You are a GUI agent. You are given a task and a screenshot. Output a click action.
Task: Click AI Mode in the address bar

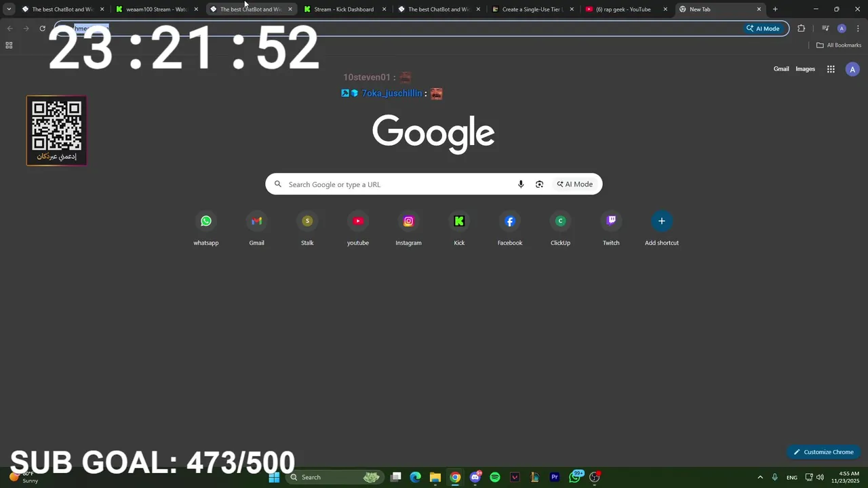point(764,28)
